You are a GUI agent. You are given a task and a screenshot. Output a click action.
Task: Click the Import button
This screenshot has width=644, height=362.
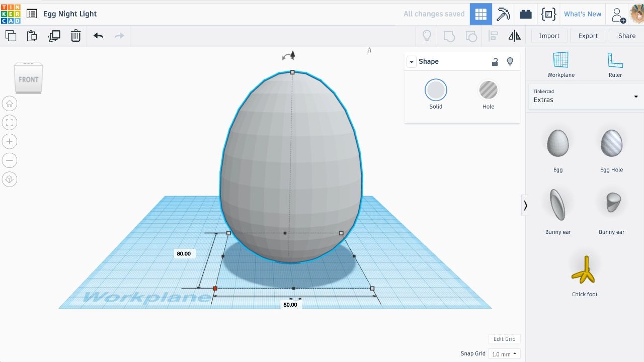[x=549, y=36]
